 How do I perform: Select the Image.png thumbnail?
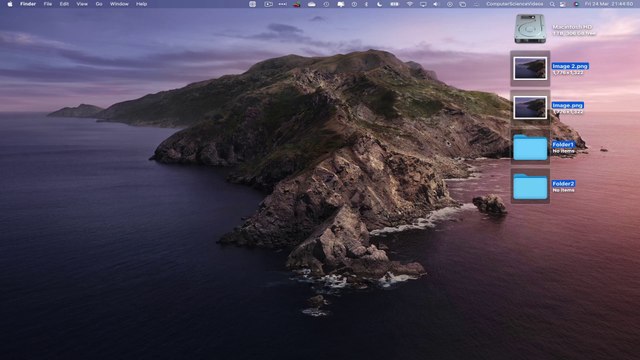[530, 107]
